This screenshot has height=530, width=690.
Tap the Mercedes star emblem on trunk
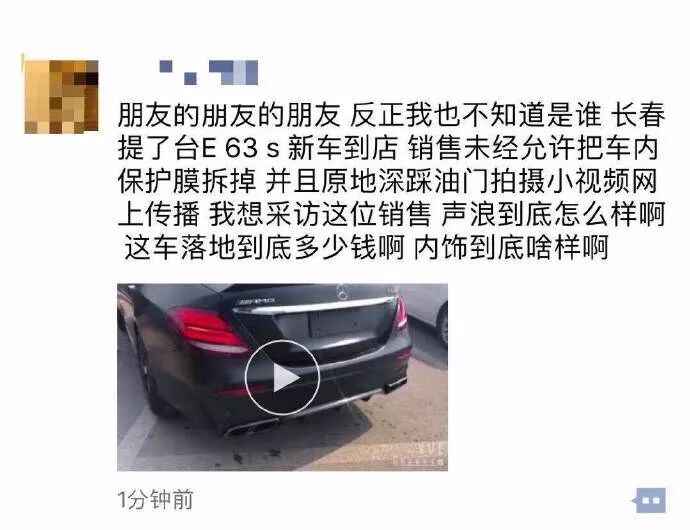coord(342,291)
